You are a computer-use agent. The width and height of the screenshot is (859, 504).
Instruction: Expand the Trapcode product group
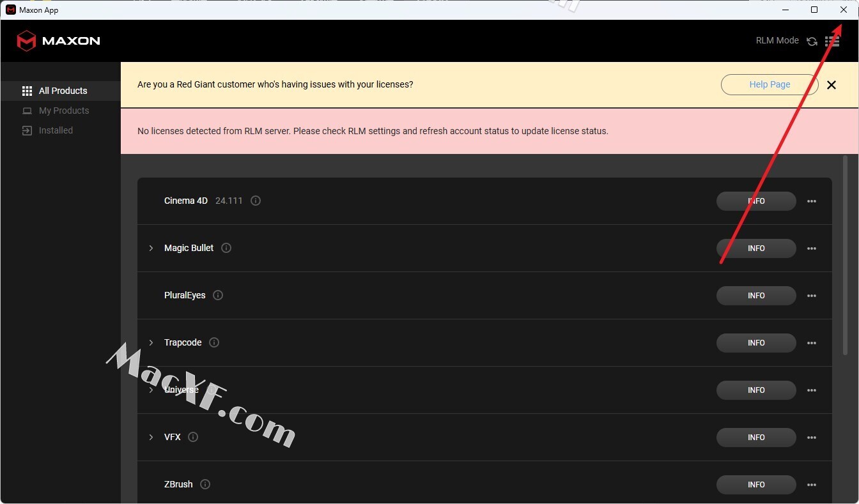151,342
